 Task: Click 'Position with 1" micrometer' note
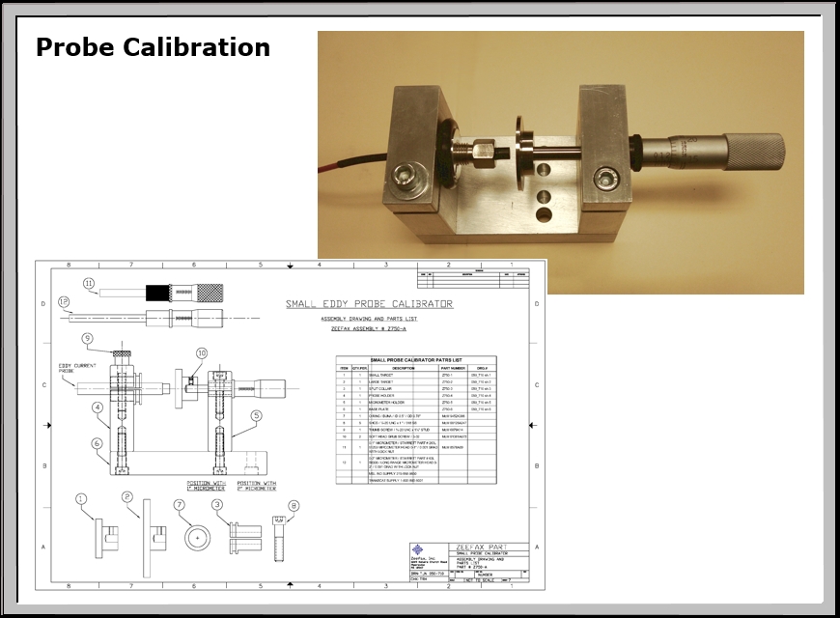[x=207, y=486]
